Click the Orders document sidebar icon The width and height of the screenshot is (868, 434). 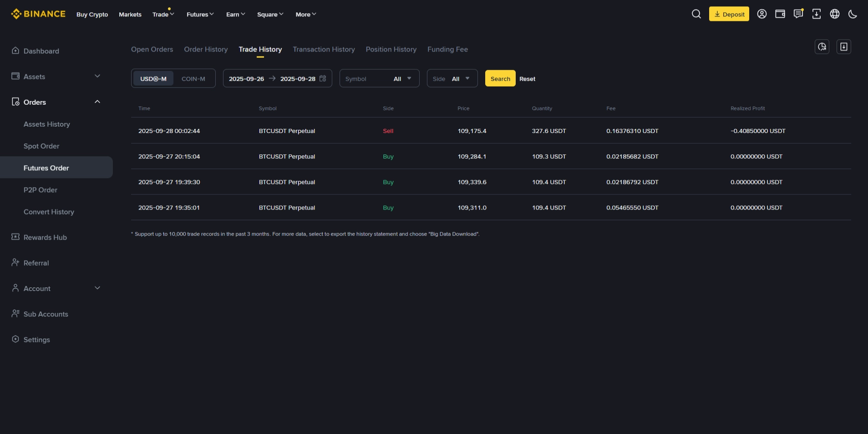(15, 102)
